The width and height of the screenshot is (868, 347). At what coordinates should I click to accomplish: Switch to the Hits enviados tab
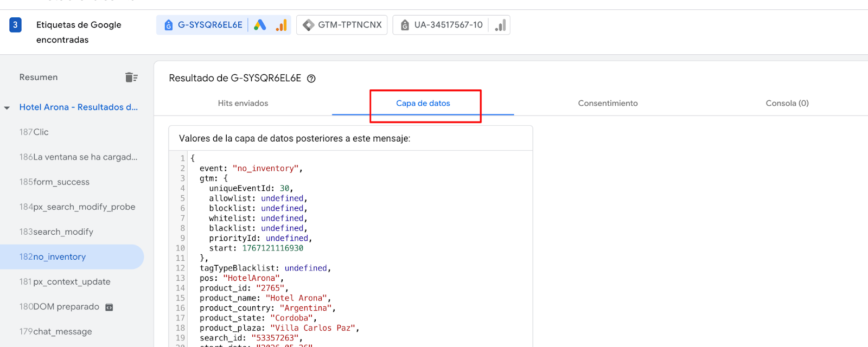(243, 104)
